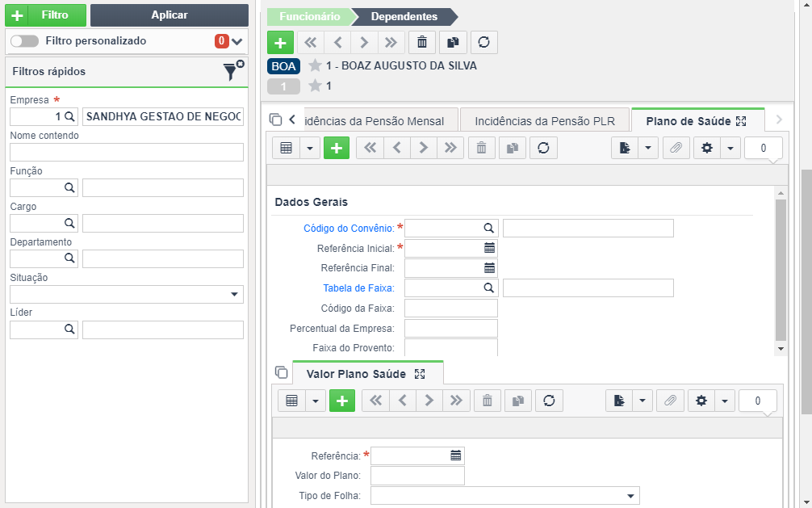Image resolution: width=812 pixels, height=508 pixels.
Task: Open lookup search for Código do Convênio
Action: [488, 228]
